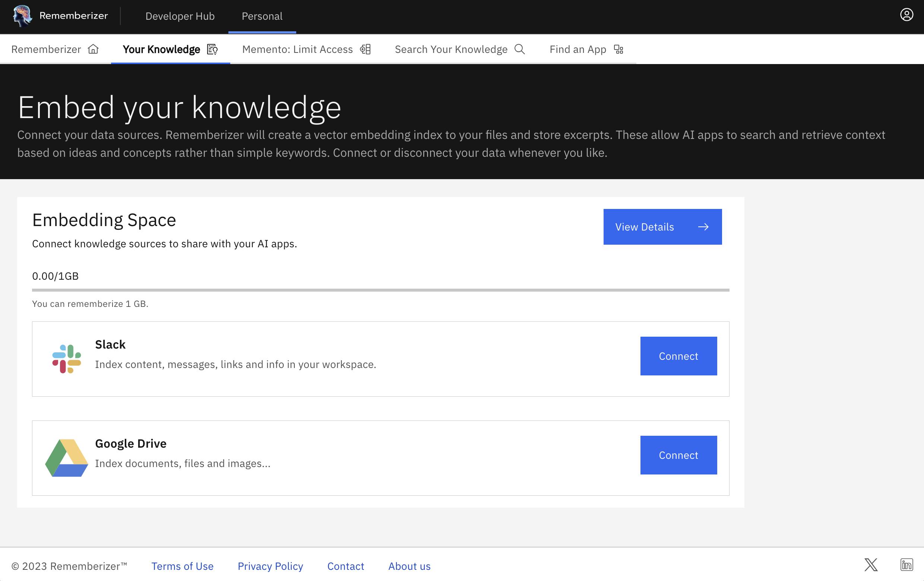
Task: Select the Slack logo
Action: coord(66,359)
